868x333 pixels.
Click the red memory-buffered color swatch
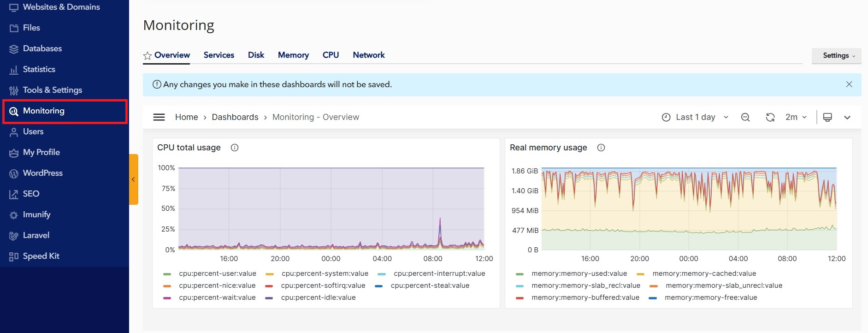(x=520, y=298)
